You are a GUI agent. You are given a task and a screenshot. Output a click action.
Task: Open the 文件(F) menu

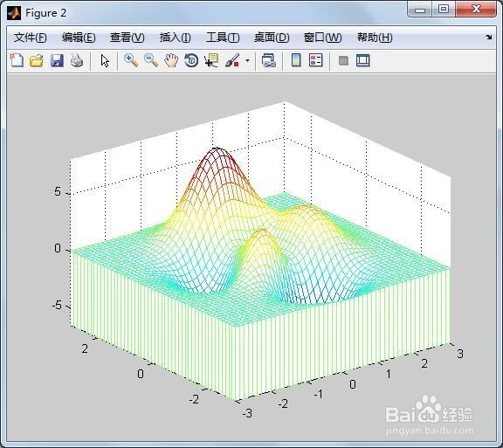[31, 38]
